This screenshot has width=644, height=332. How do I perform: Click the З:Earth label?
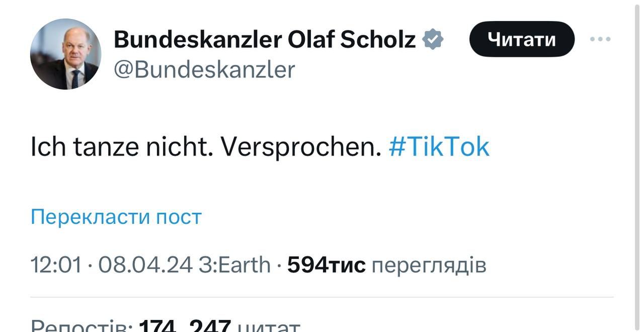point(234,265)
